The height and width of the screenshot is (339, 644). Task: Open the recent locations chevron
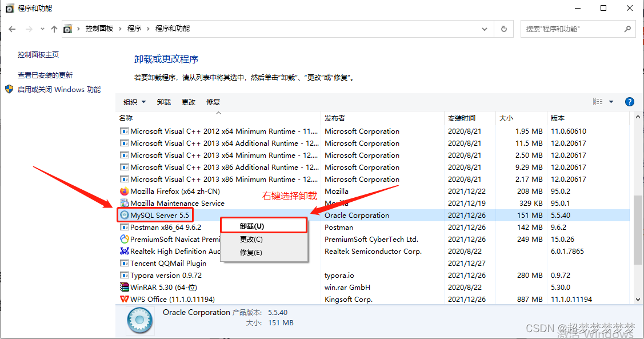pyautogui.click(x=42, y=29)
